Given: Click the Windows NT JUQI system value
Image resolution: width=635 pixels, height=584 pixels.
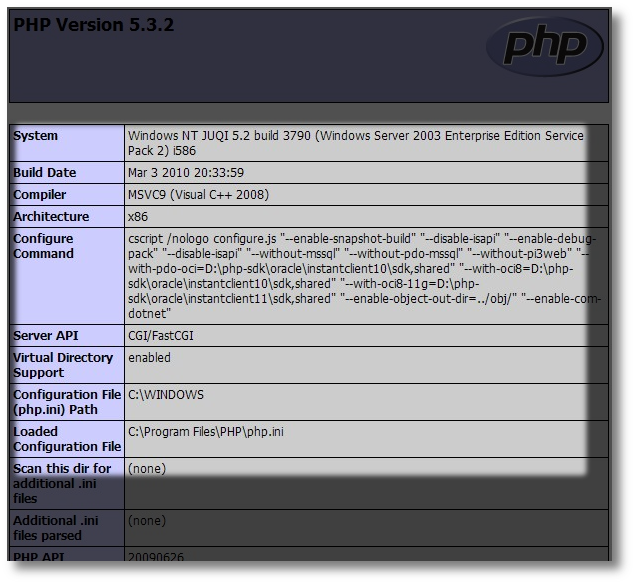Looking at the screenshot, I should coord(355,143).
